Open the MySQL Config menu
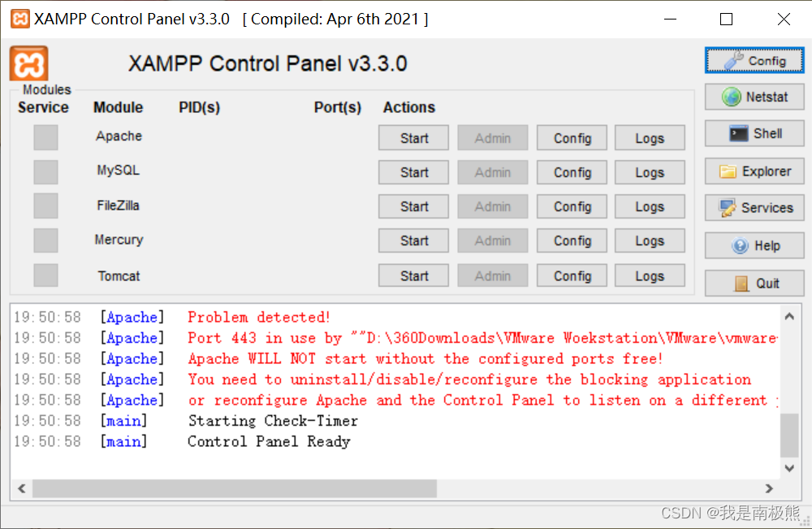 click(572, 172)
